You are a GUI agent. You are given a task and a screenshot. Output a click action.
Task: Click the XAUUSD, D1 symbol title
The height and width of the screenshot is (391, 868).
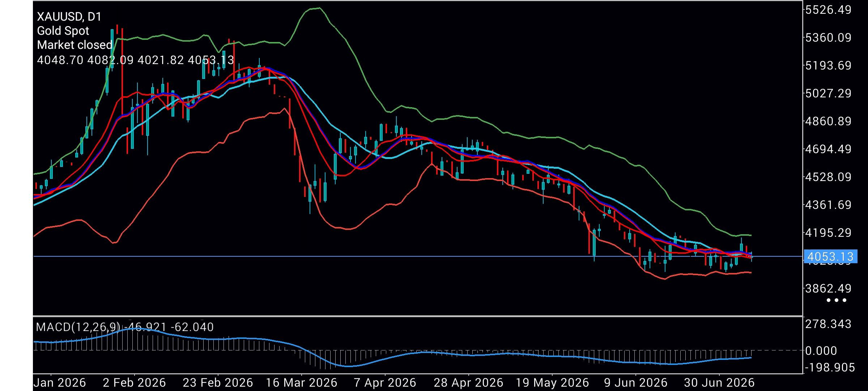pyautogui.click(x=69, y=17)
